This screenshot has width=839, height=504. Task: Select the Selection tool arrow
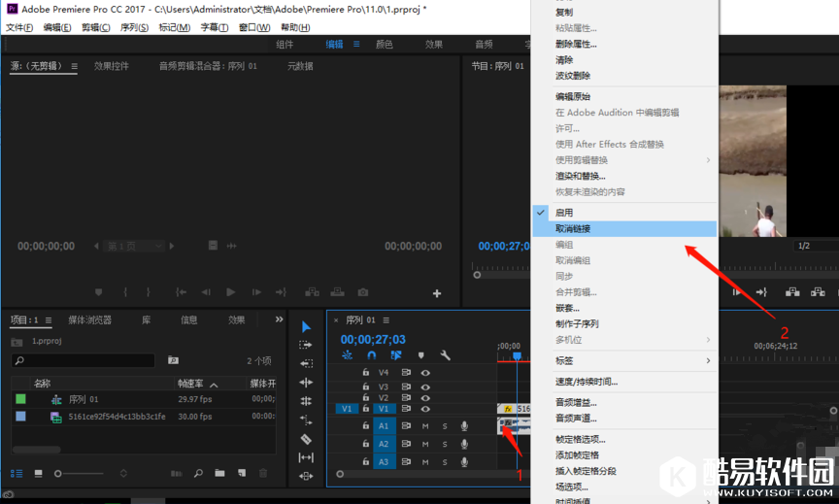click(x=306, y=327)
